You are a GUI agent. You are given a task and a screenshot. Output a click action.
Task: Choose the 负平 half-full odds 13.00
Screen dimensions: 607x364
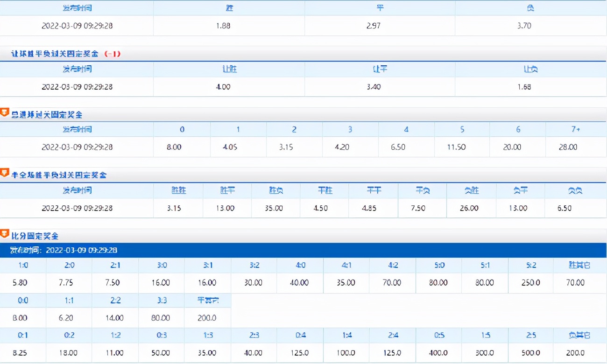[x=518, y=208]
